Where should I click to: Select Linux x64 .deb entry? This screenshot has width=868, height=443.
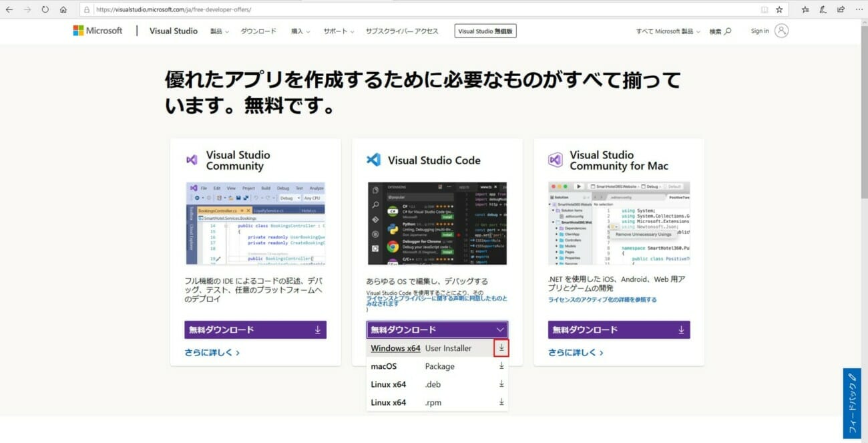pos(437,384)
